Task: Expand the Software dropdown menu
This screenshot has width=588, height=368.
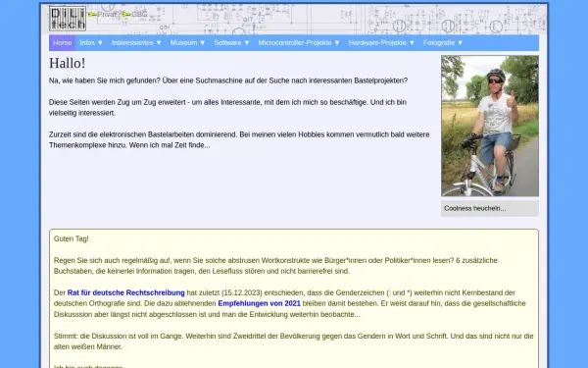Action: [231, 43]
